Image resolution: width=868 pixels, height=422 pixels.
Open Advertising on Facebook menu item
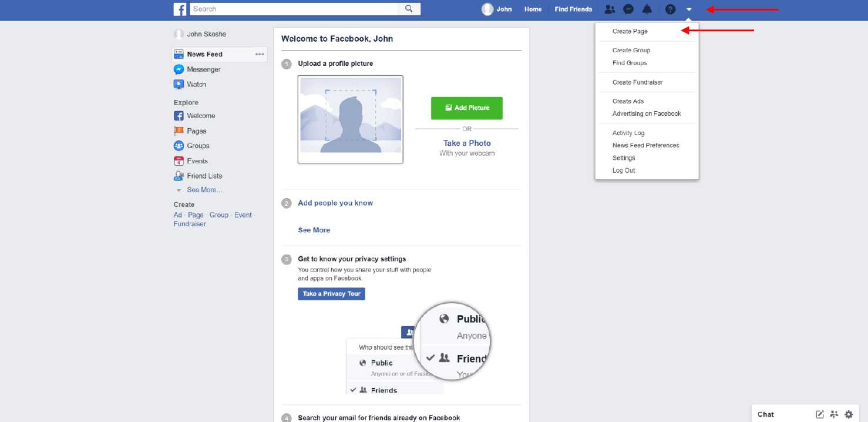pos(647,113)
